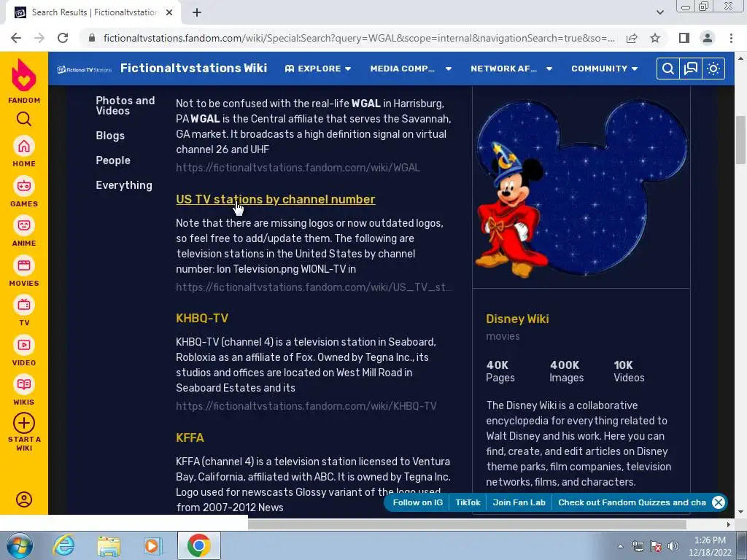Screen dimensions: 747x560
Task: Open the Discuss icon in wiki header
Action: coord(690,69)
